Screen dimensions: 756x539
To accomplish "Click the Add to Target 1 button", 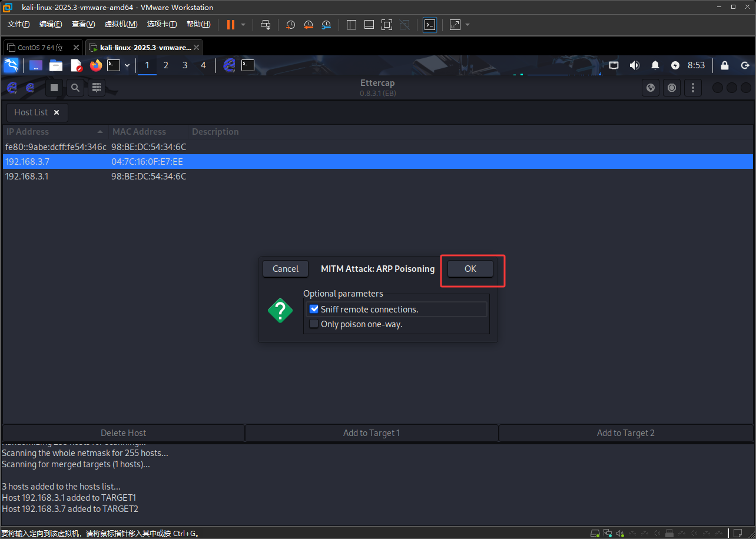I will 372,432.
